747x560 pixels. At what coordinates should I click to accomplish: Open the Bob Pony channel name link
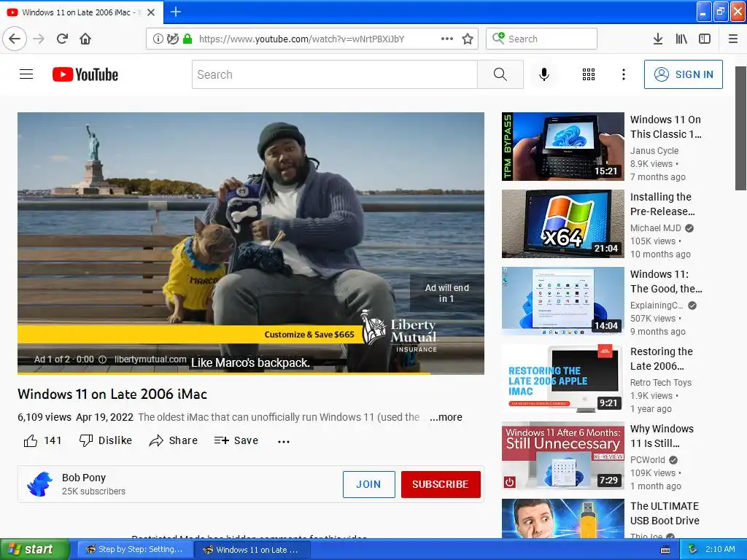84,478
